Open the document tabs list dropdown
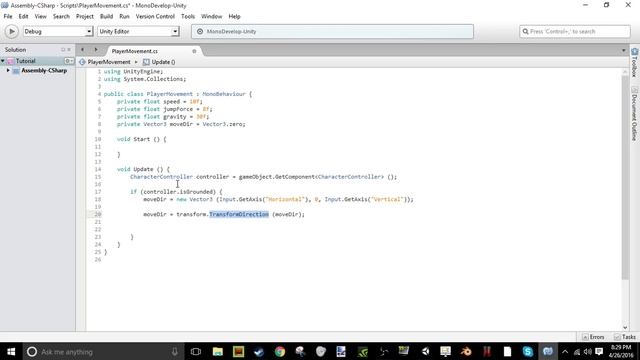The image size is (640, 360). pos(623,50)
